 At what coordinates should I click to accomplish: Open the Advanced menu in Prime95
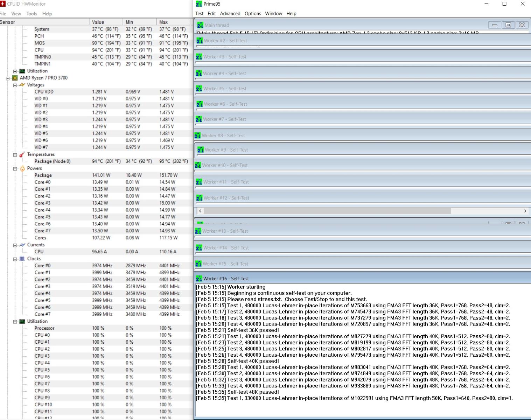[230, 14]
